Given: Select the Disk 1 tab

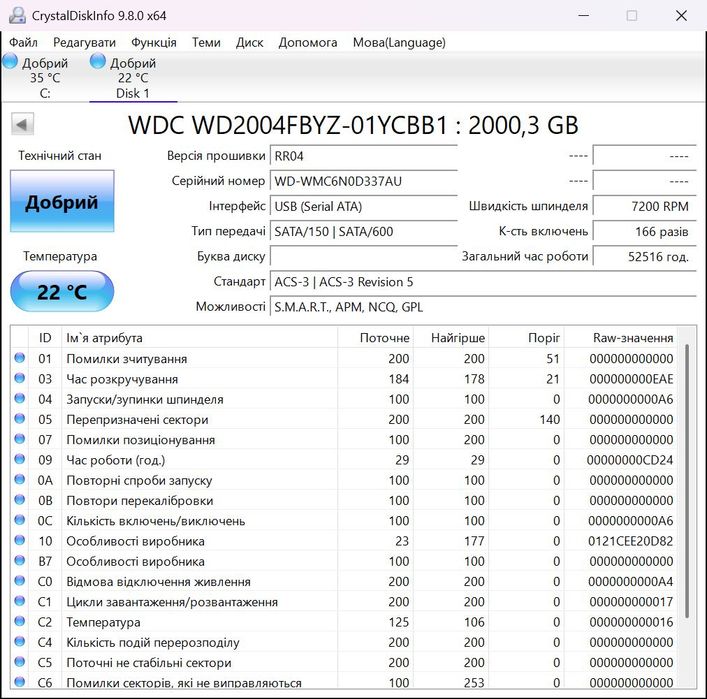Looking at the screenshot, I should (133, 78).
